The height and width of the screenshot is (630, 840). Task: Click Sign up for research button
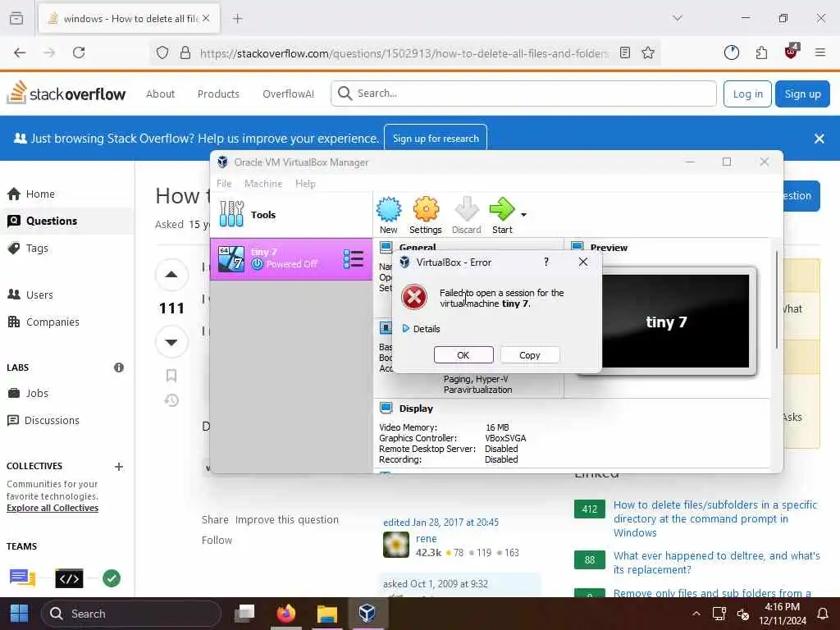(436, 138)
